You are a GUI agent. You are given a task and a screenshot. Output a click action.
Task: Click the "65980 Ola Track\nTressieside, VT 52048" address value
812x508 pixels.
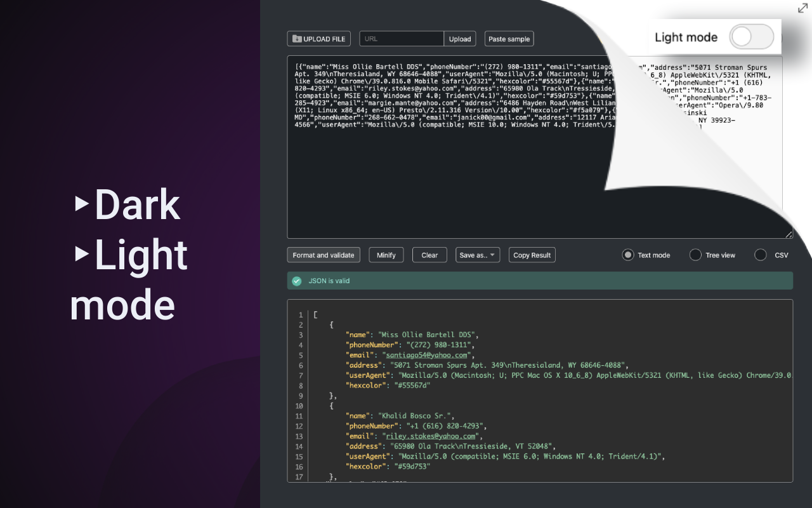coord(473,447)
